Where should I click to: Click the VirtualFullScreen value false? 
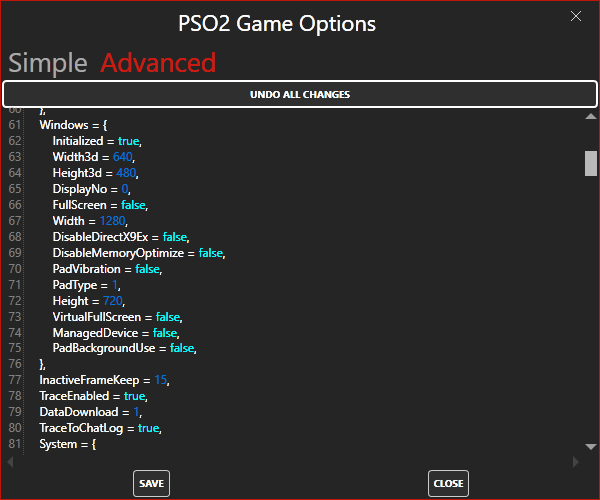168,317
